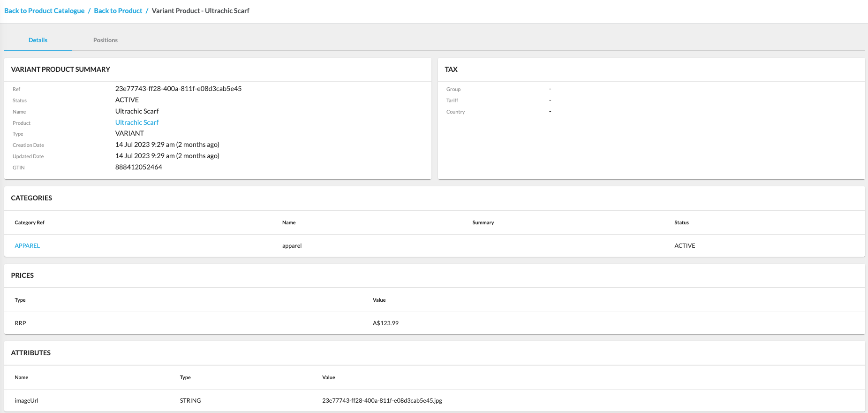Click the Creation Date value
868x413 pixels.
click(167, 145)
